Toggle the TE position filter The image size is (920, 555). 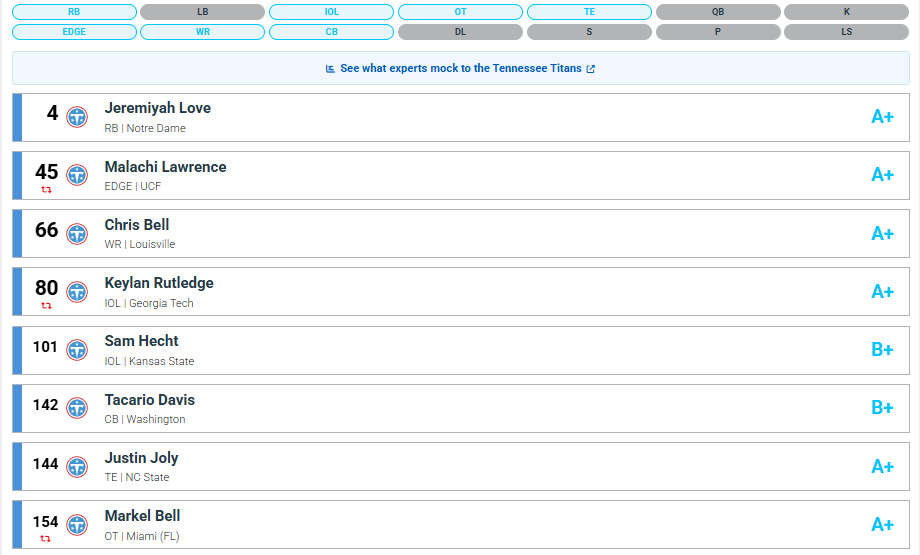pos(589,12)
